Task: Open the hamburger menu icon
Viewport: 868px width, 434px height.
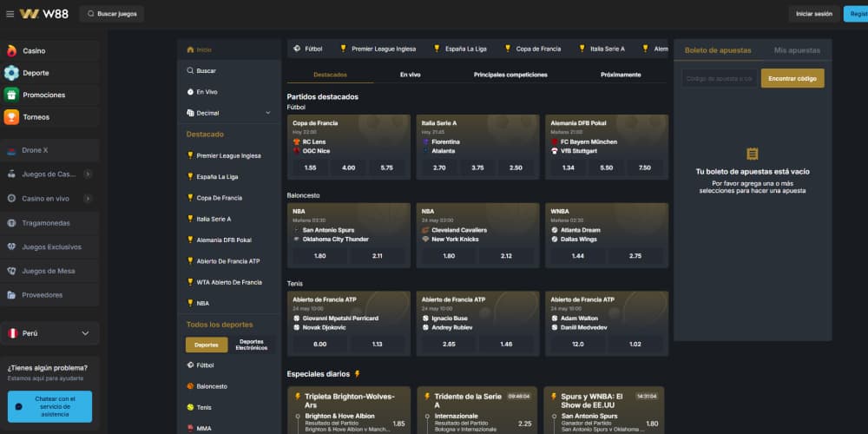Action: tap(10, 14)
